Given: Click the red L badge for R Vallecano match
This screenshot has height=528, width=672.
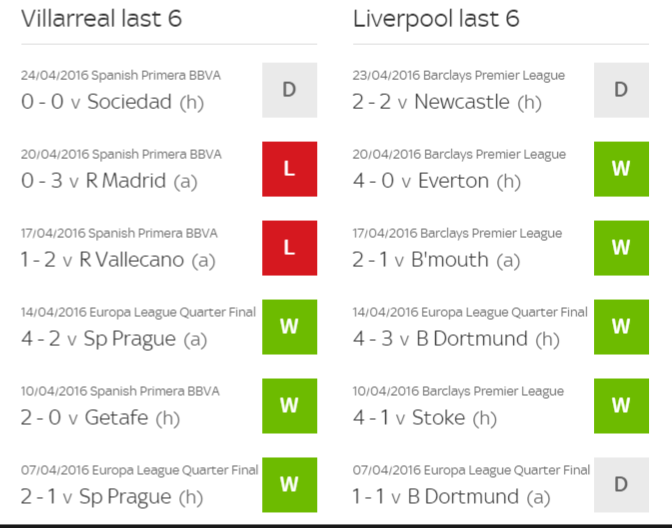Looking at the screenshot, I should tap(290, 248).
